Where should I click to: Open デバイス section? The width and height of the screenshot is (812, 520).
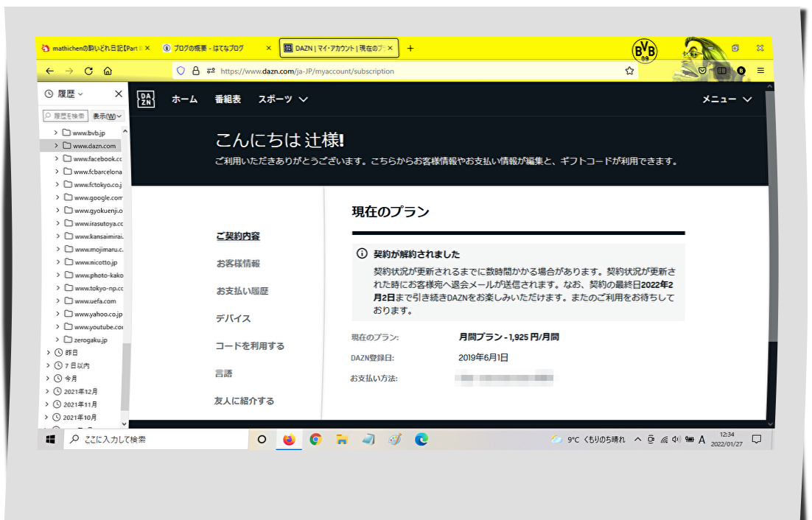tap(233, 318)
